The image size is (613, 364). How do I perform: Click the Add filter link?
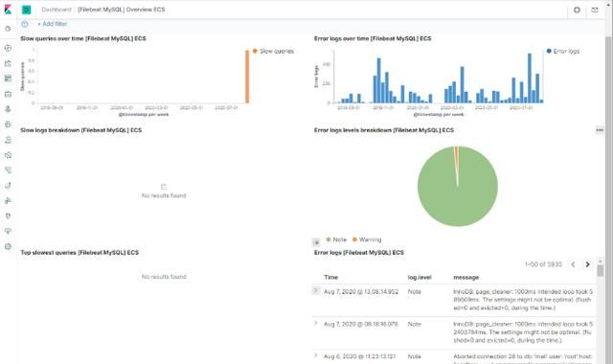click(x=53, y=24)
